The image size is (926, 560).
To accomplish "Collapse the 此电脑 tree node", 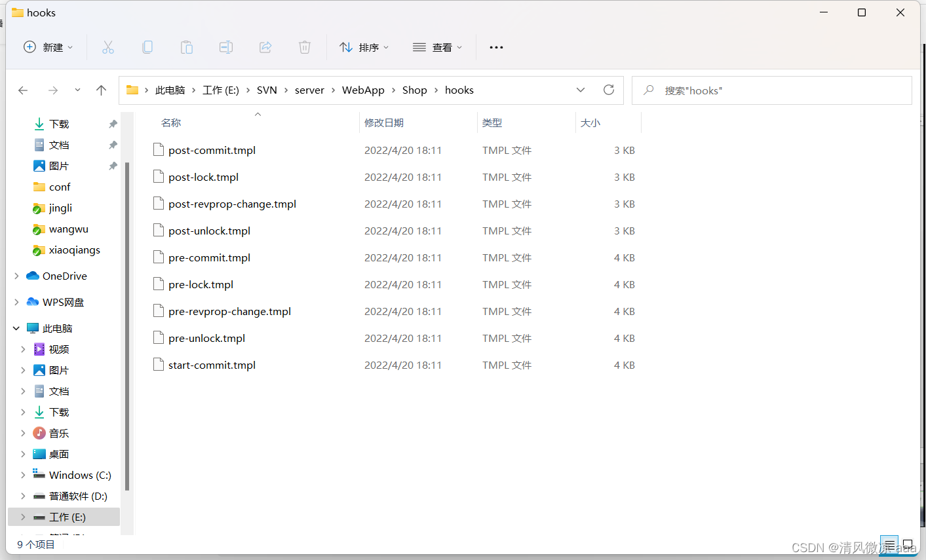I will coord(16,328).
